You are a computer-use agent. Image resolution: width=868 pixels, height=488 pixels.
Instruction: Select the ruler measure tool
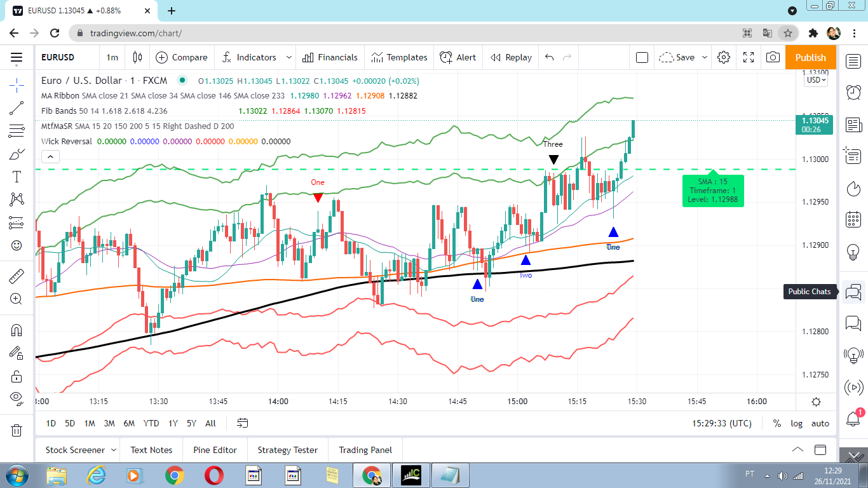(x=17, y=276)
